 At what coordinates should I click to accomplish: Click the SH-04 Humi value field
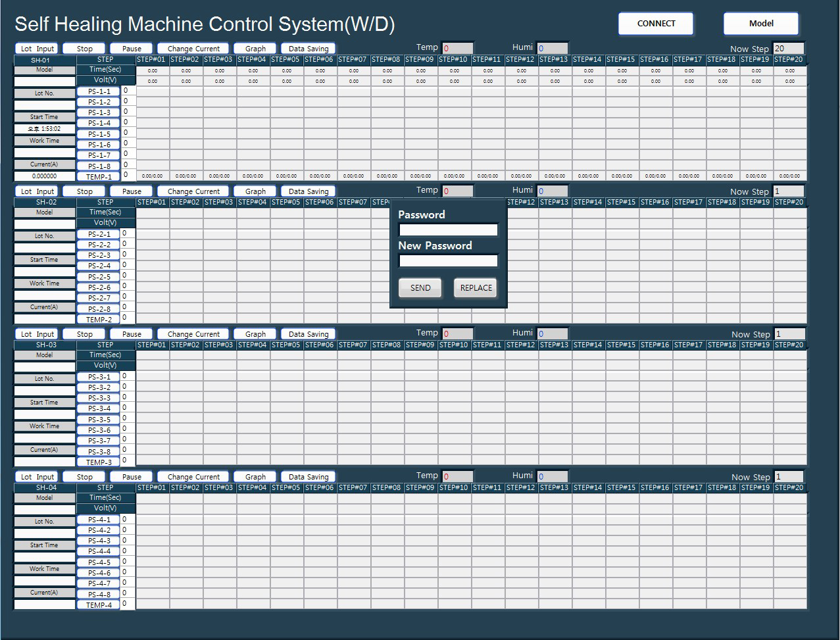552,476
